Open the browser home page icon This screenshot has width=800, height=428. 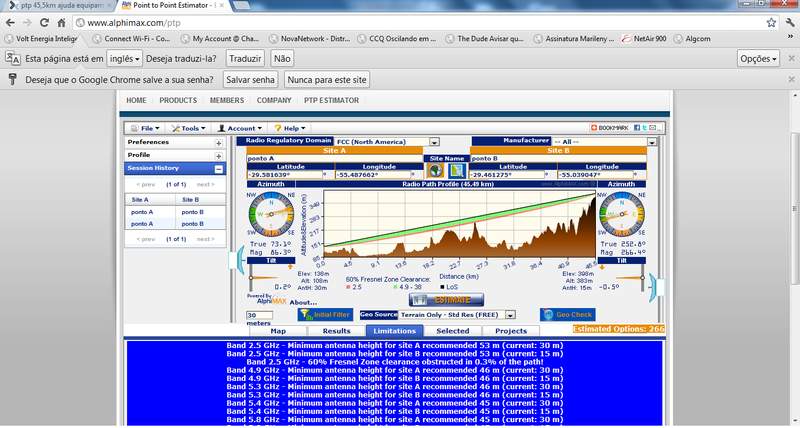(61, 22)
